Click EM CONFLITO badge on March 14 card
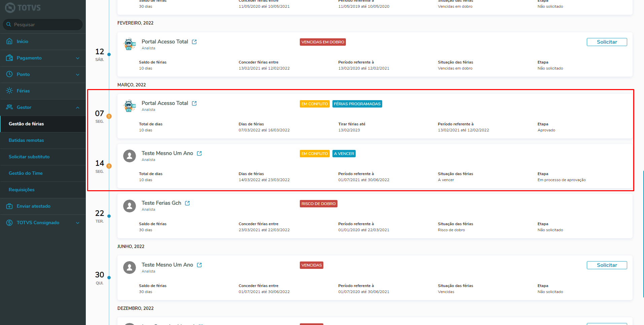 [315, 154]
